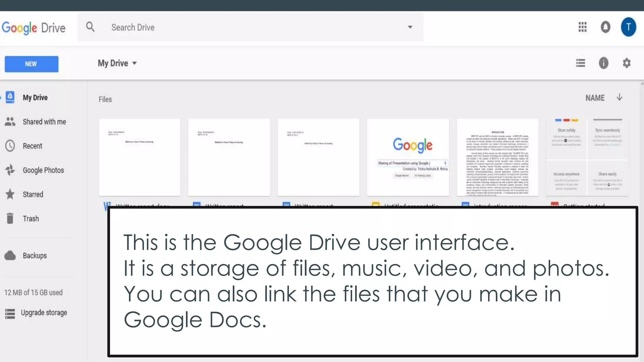Open the notifications bell

(605, 27)
